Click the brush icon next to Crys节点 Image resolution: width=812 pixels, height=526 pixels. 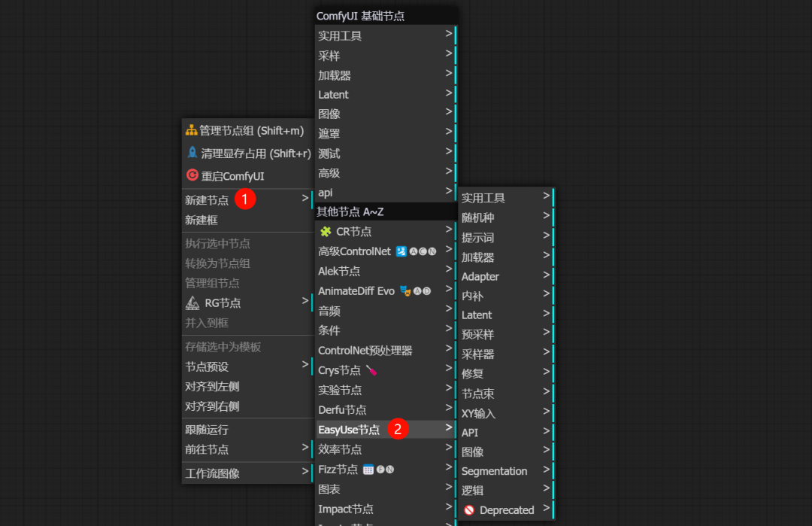[x=370, y=369]
